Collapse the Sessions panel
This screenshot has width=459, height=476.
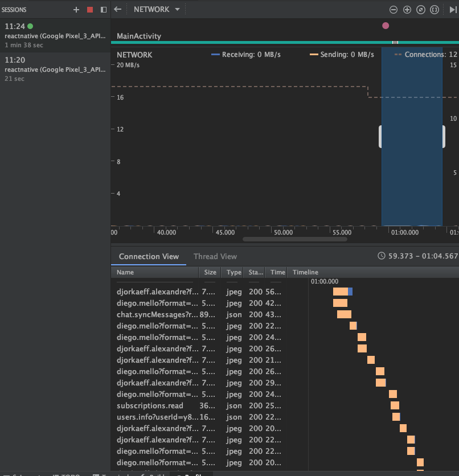103,10
